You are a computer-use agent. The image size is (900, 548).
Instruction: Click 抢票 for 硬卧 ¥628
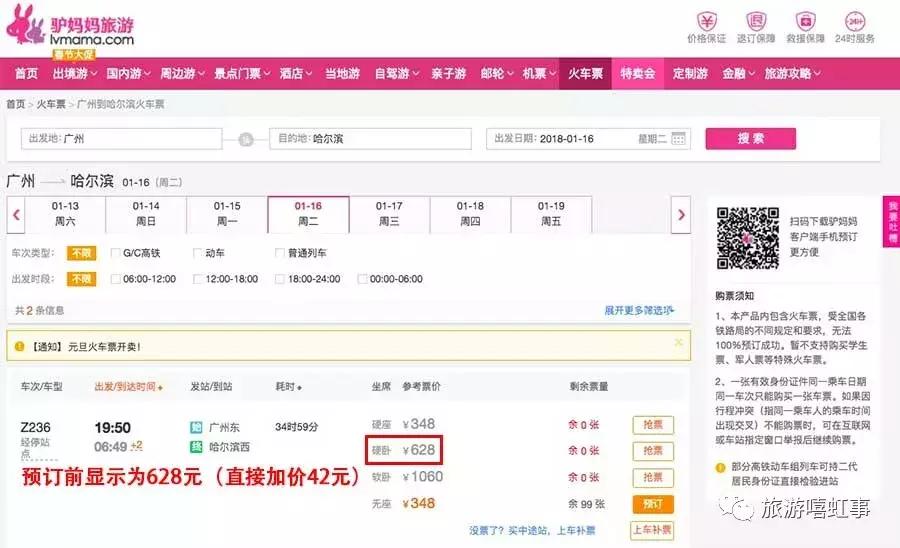tap(653, 452)
